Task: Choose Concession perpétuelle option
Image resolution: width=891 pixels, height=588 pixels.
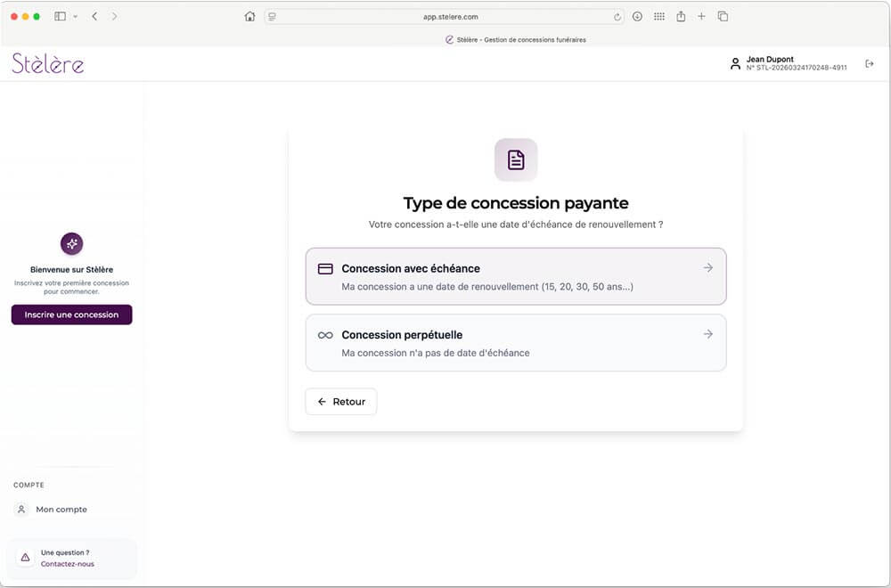Action: coord(515,343)
